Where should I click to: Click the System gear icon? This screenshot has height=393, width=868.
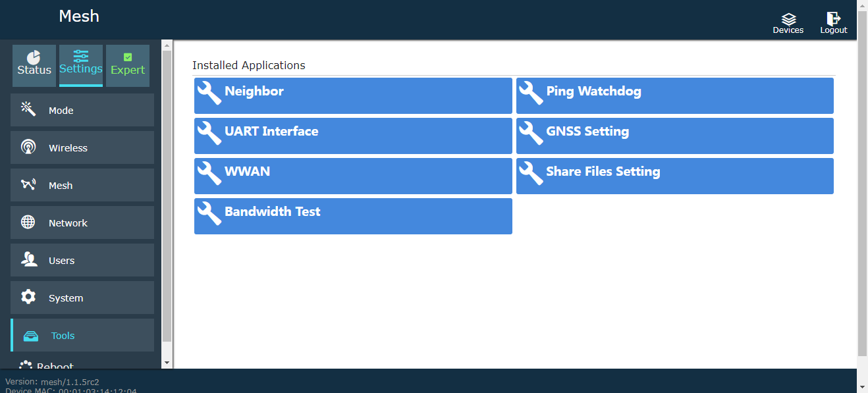[28, 298]
